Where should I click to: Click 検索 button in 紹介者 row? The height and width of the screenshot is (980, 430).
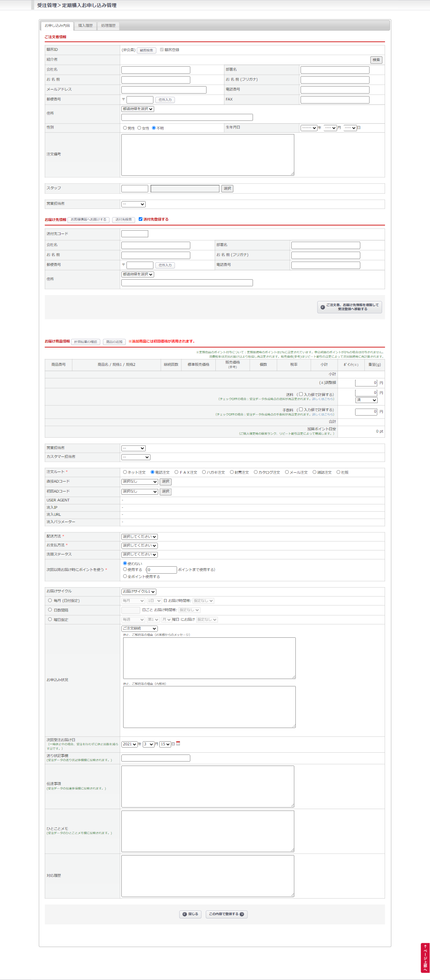(376, 60)
